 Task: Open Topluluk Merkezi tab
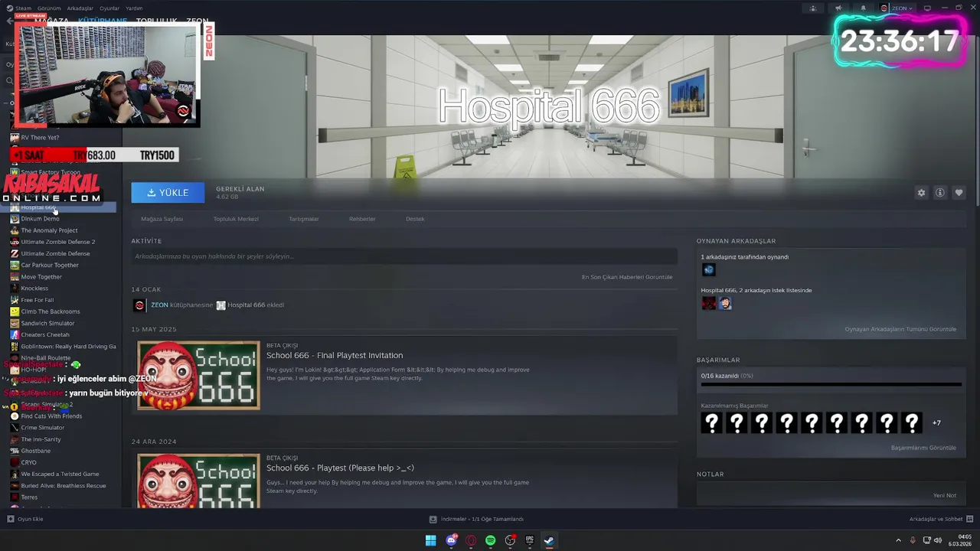236,219
